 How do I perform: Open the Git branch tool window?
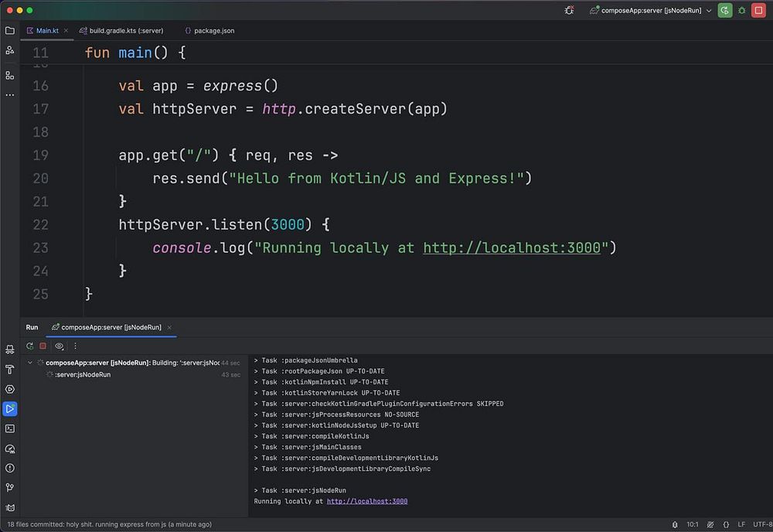(10, 488)
